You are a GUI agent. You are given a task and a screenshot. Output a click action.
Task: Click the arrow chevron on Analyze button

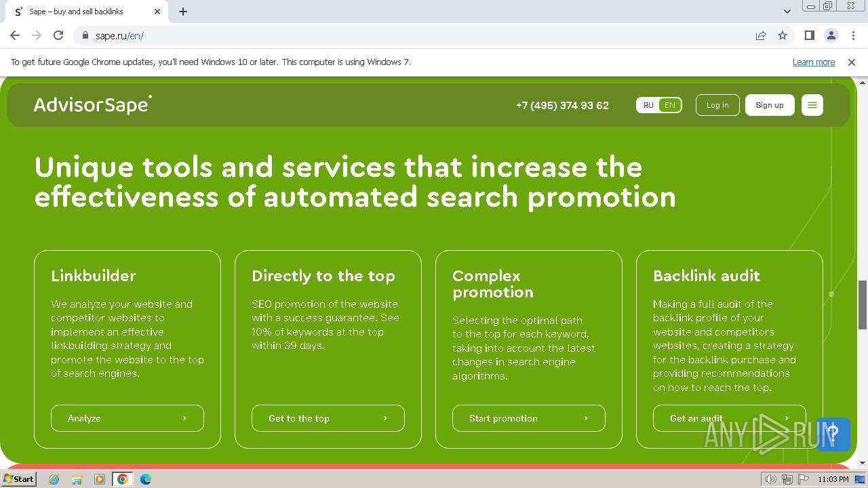(x=184, y=418)
